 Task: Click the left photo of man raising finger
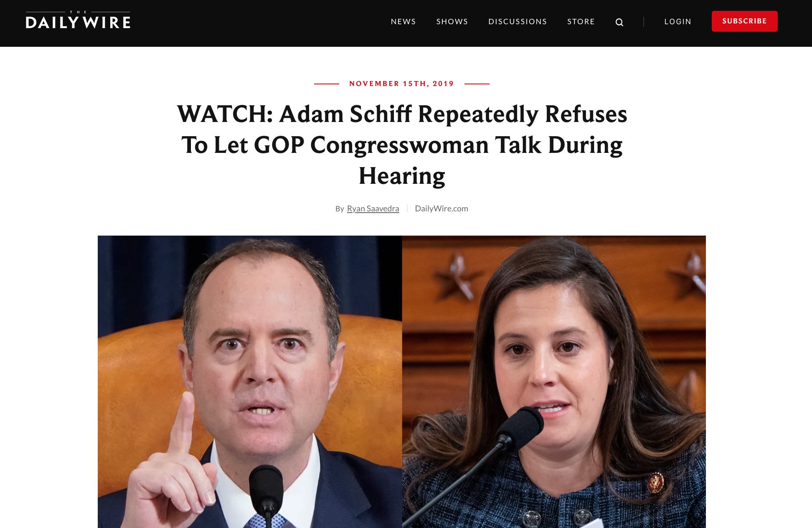click(x=250, y=382)
